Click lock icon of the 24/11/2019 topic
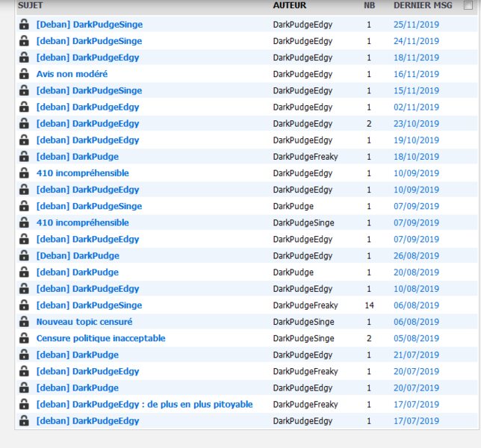Screen dimensions: 481x448 tap(24, 41)
